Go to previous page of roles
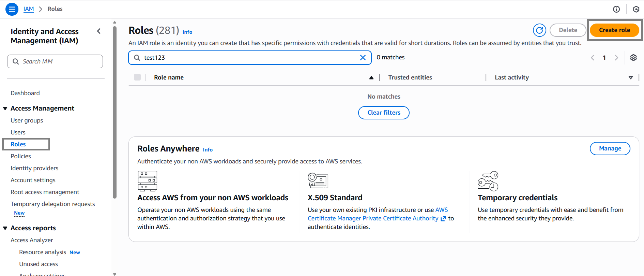644x276 pixels. coord(593,58)
